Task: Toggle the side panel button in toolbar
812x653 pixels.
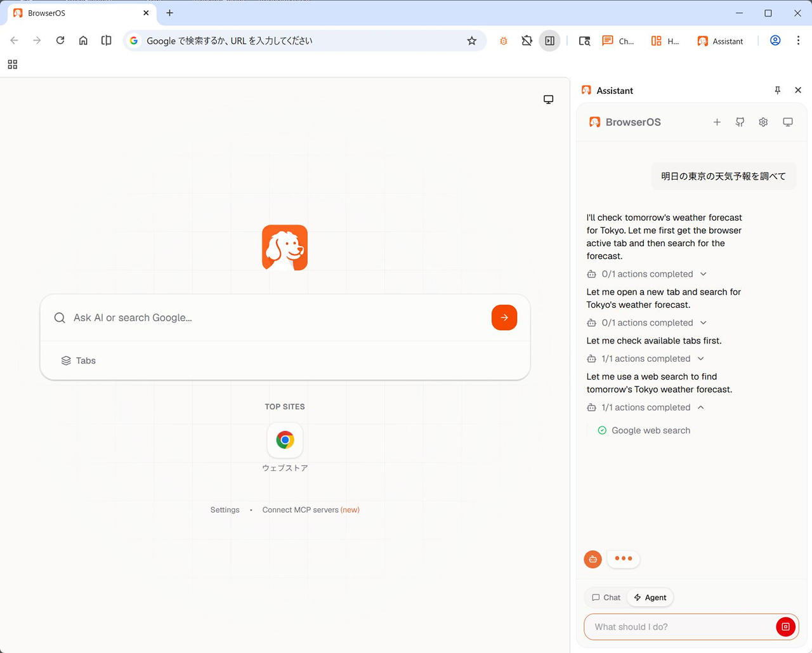Action: coord(549,41)
